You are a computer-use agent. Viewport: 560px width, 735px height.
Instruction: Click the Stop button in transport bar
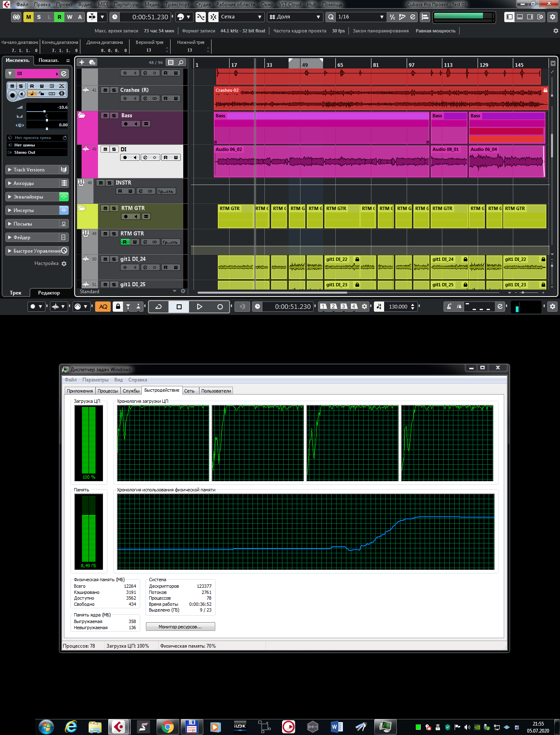[179, 306]
